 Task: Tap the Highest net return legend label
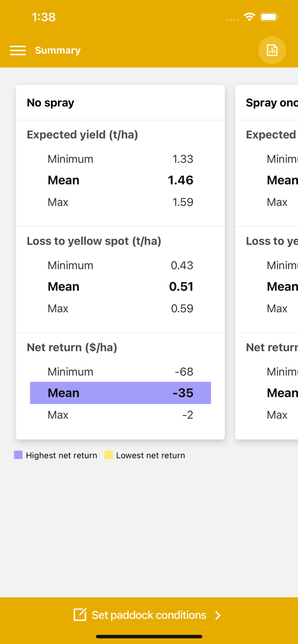point(61,456)
